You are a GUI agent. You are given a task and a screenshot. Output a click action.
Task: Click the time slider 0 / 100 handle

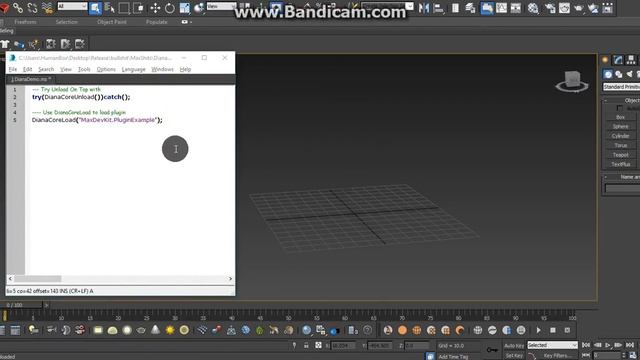[x=21, y=305]
